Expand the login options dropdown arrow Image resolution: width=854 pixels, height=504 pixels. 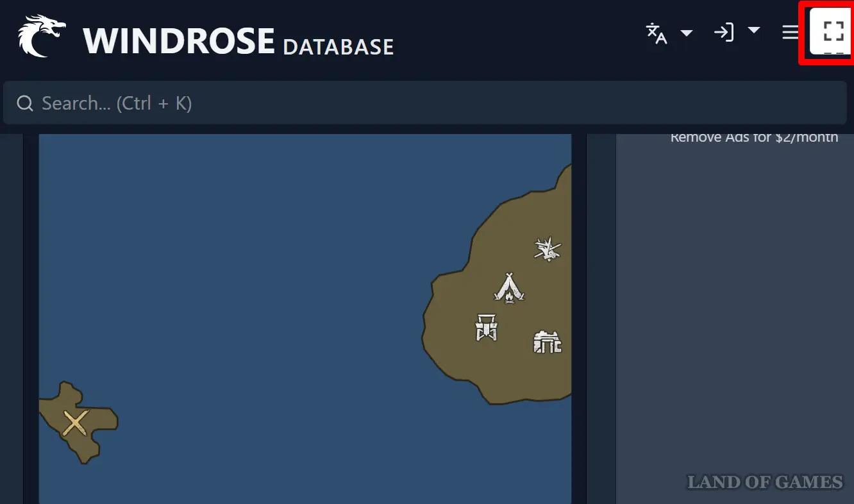click(x=754, y=30)
